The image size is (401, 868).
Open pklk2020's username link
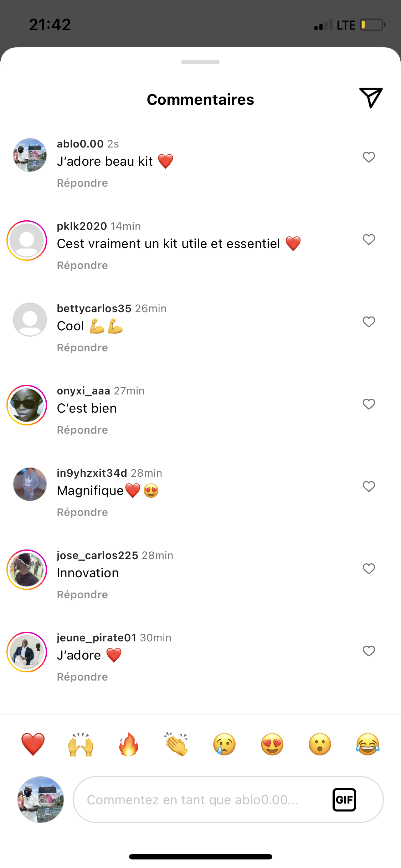(x=82, y=226)
